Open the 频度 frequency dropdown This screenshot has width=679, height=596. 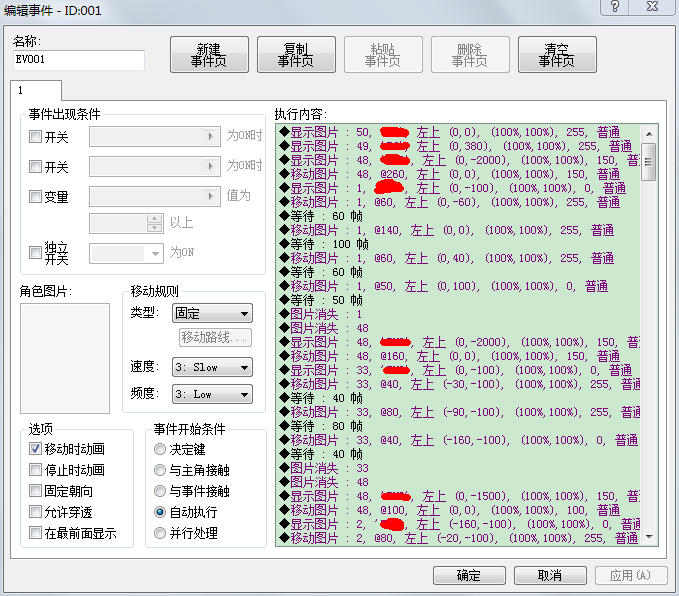tap(212, 394)
